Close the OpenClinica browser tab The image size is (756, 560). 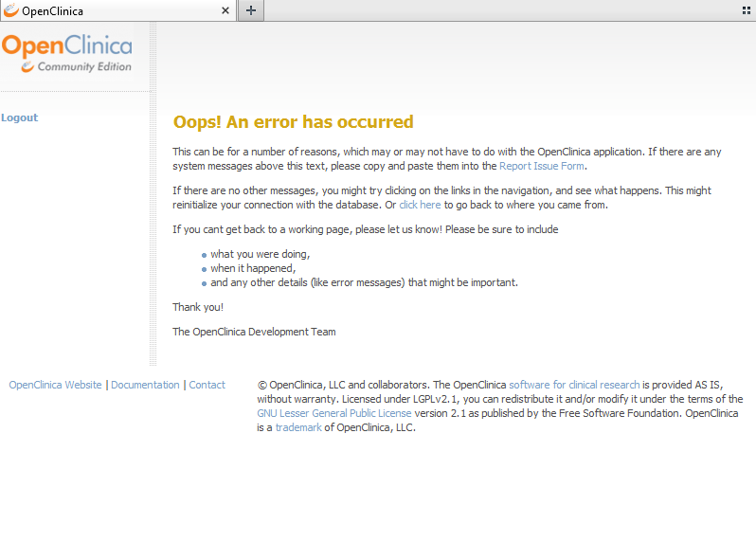[x=225, y=10]
